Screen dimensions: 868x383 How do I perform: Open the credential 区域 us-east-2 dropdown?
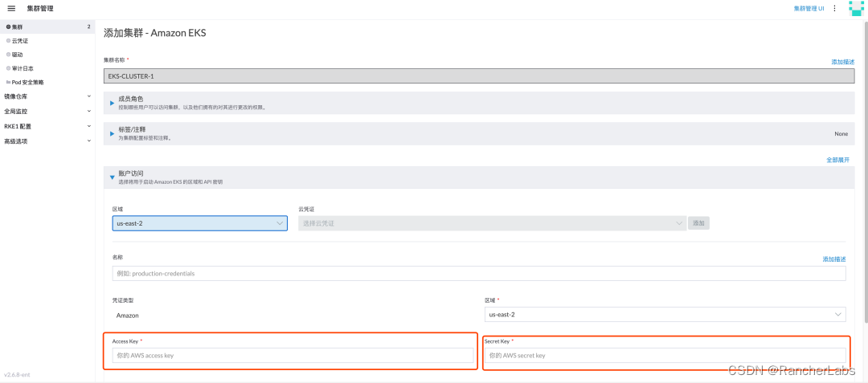coord(665,314)
